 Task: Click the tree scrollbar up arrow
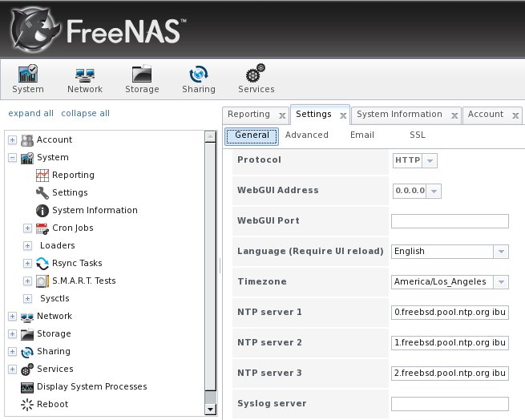[210, 136]
